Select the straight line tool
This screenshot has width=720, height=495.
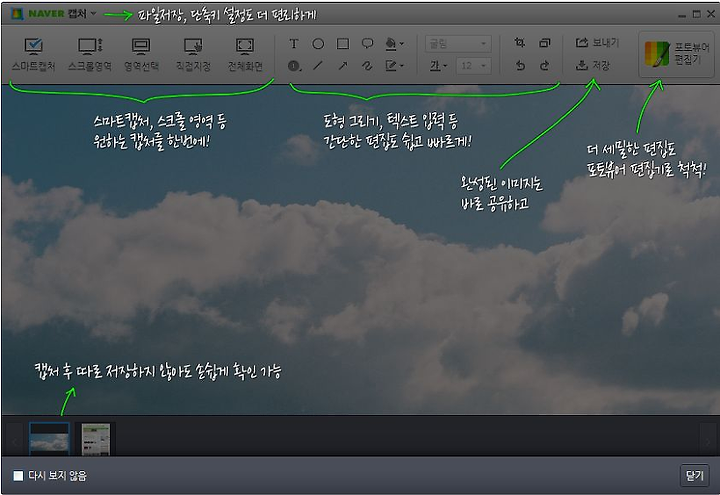click(x=318, y=66)
